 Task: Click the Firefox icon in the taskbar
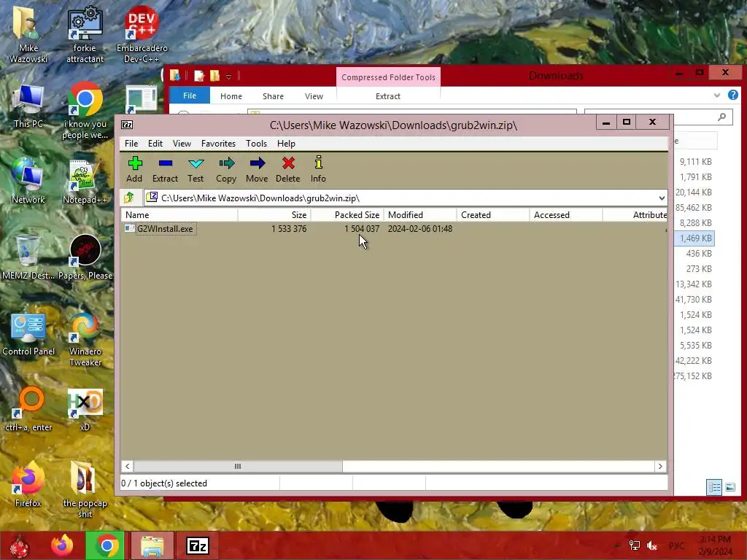[x=62, y=545]
